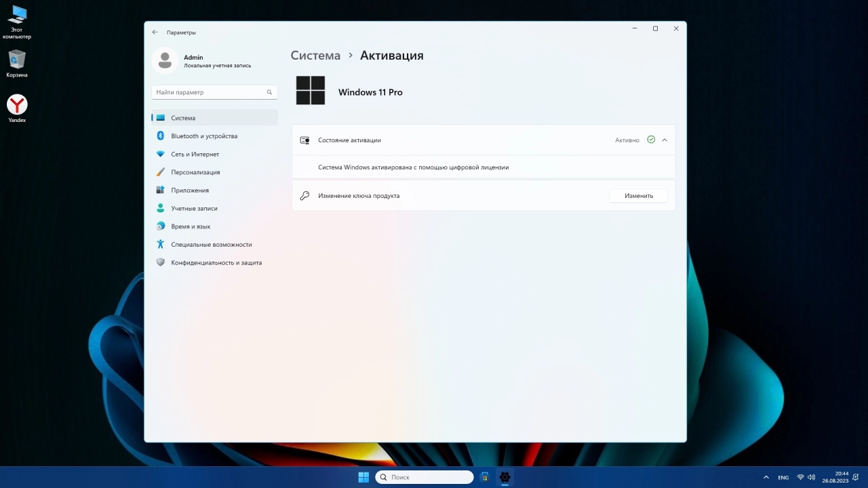Screen dimensions: 868x488
Task: Click the paintbrush Персонализация icon
Action: 161,172
